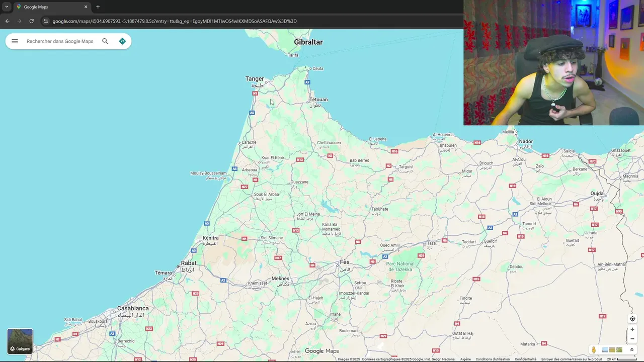
Task: Select Parc National de Tazekka label
Action: coord(401,266)
